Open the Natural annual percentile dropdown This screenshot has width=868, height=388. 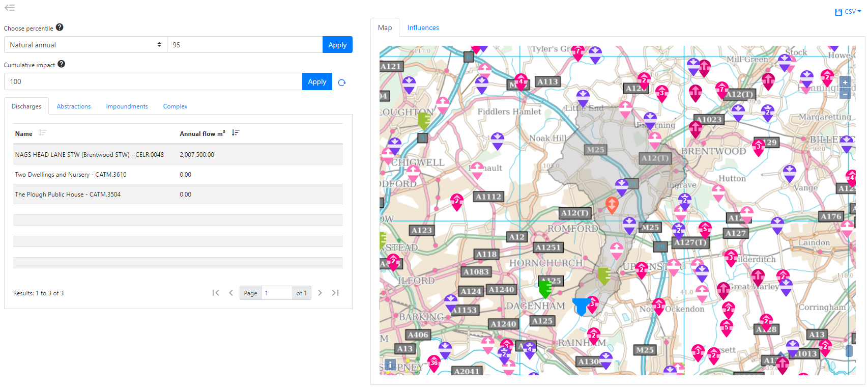85,45
